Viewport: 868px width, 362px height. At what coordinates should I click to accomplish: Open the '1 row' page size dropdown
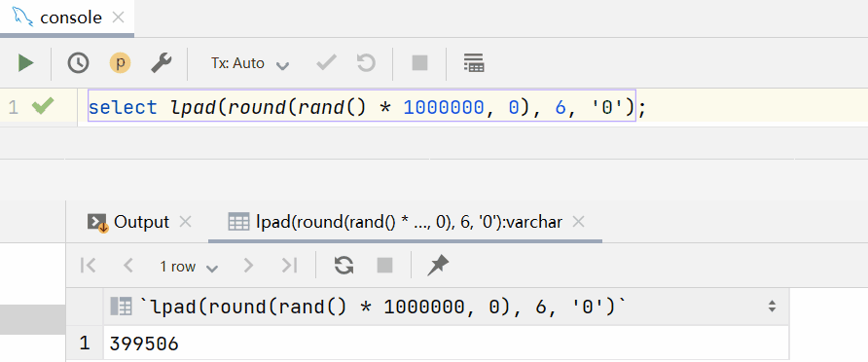click(x=189, y=267)
